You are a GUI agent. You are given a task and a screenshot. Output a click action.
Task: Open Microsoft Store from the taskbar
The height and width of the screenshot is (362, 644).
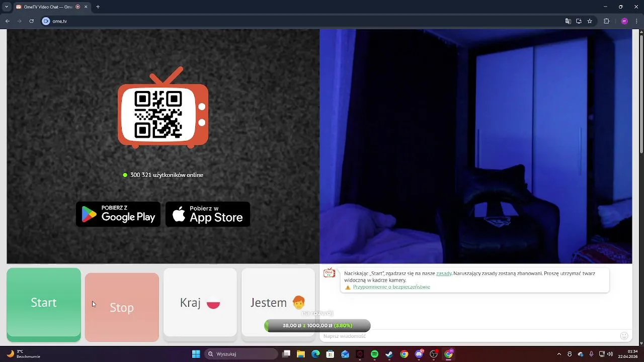tap(330, 354)
